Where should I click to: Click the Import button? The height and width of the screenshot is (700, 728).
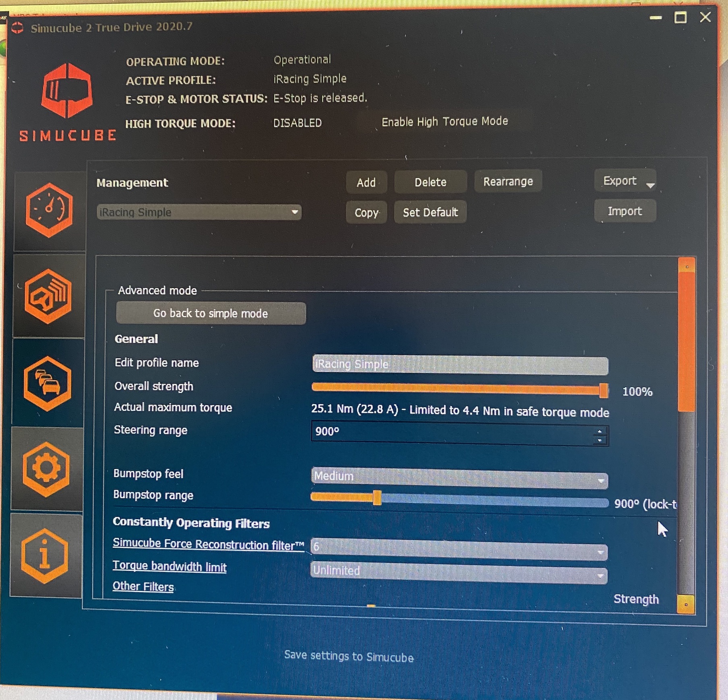(x=625, y=211)
